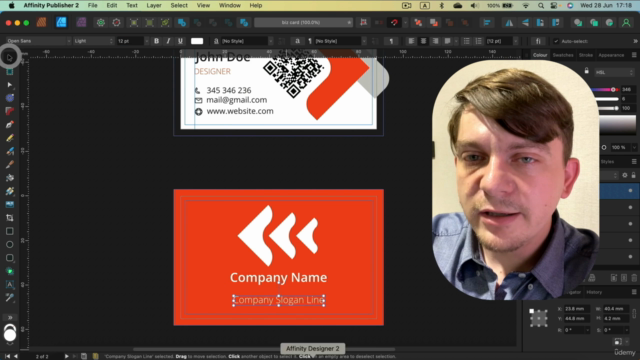Switch to the Photo persona

(x=81, y=22)
